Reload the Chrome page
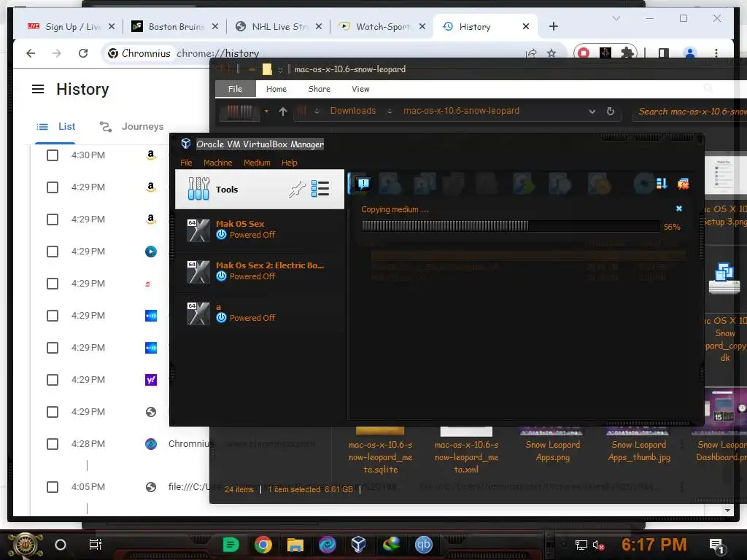 point(83,53)
